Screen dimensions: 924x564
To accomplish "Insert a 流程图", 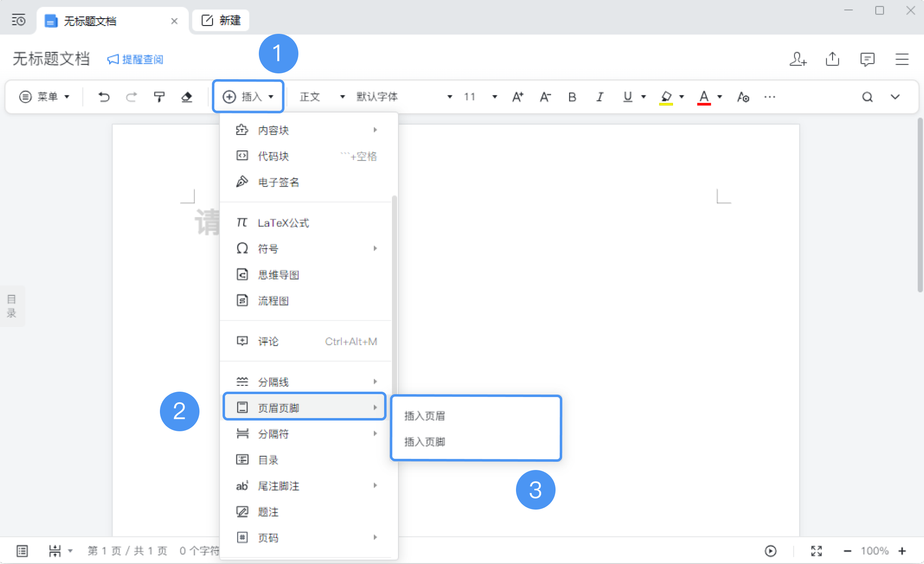I will pyautogui.click(x=307, y=301).
